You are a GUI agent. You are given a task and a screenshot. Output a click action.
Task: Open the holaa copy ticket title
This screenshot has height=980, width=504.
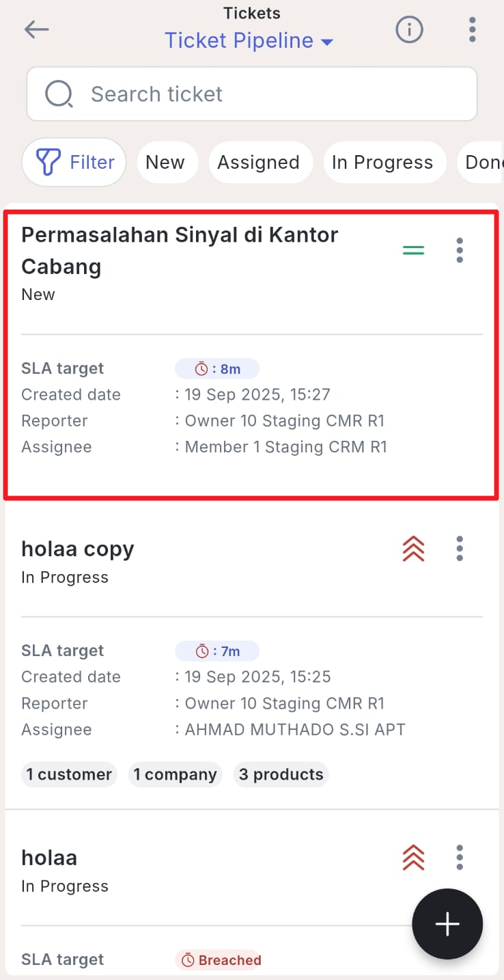coord(77,549)
